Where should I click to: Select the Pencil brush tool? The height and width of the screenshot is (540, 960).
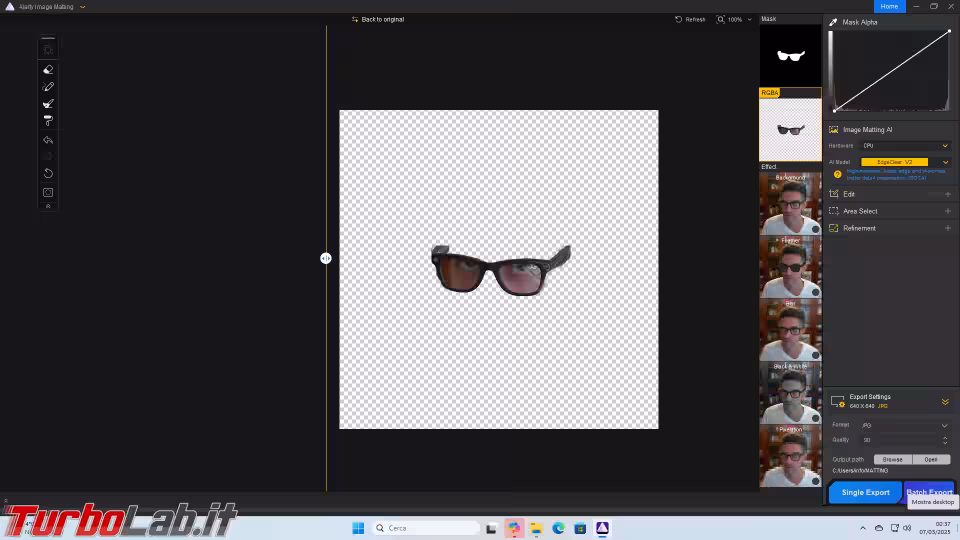(x=48, y=87)
